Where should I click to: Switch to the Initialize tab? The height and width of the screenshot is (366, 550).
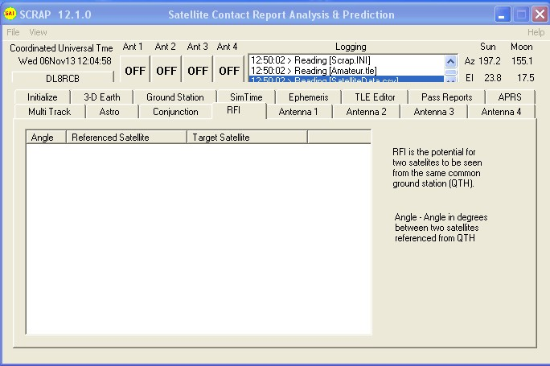[x=42, y=97]
